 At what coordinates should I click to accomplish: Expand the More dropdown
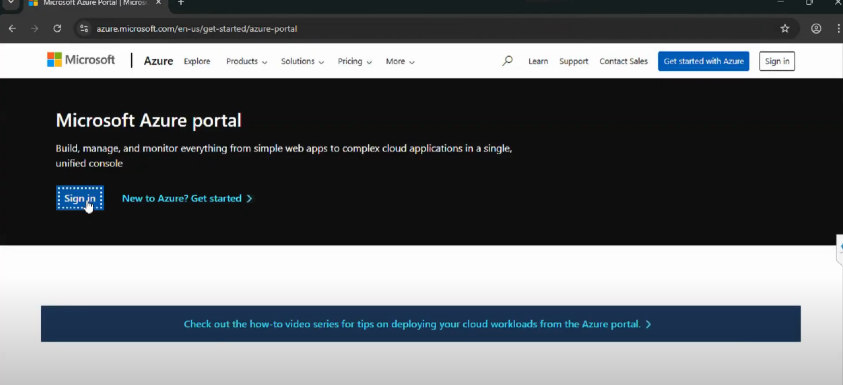[x=400, y=61]
